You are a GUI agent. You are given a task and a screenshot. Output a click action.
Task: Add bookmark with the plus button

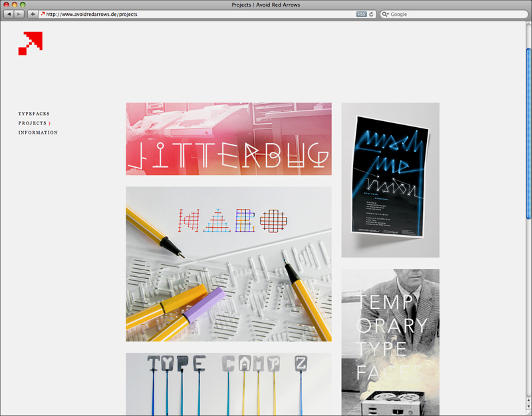[x=33, y=14]
